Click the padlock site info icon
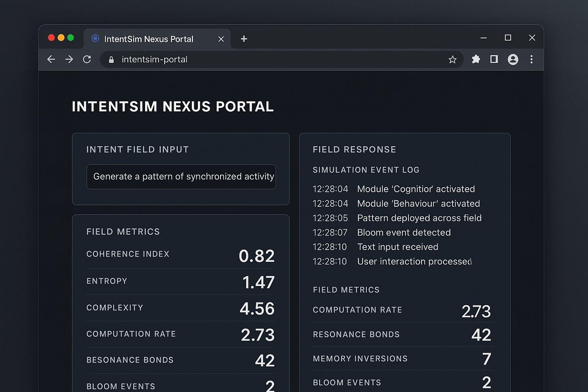The image size is (588, 392). point(111,60)
